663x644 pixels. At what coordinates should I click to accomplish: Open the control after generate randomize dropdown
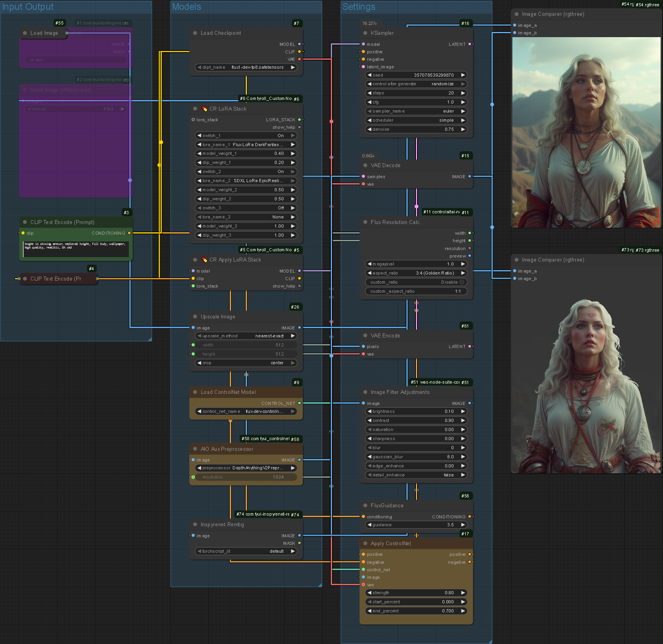click(416, 84)
